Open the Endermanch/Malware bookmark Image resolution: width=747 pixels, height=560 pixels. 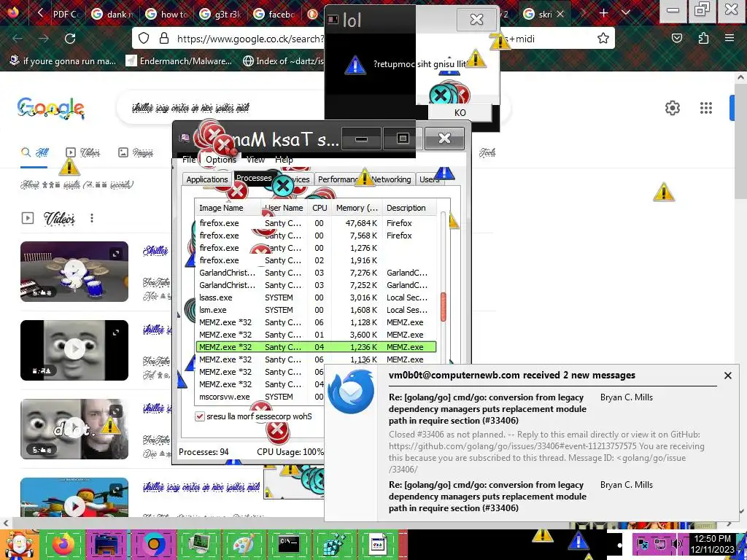point(179,61)
